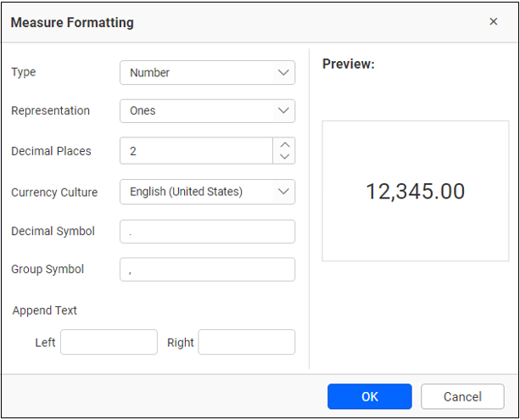Click the Preview: heading
This screenshot has width=520, height=420.
point(348,64)
